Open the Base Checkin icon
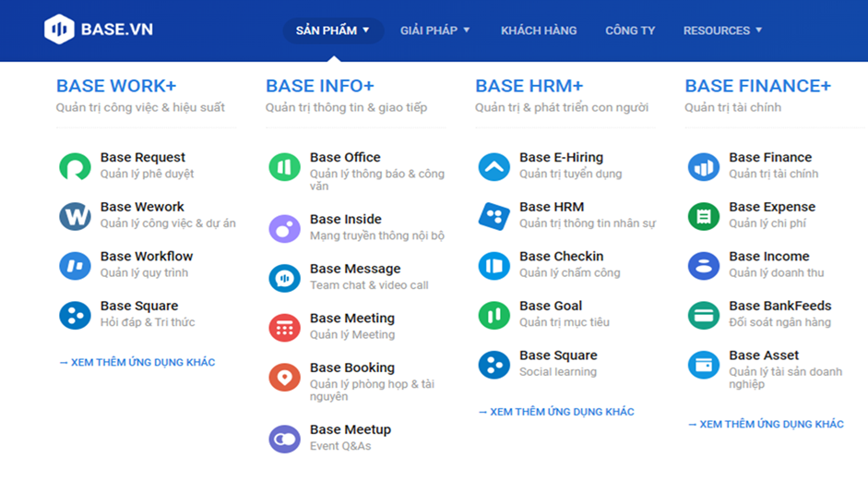This screenshot has height=482, width=868. pyautogui.click(x=494, y=265)
